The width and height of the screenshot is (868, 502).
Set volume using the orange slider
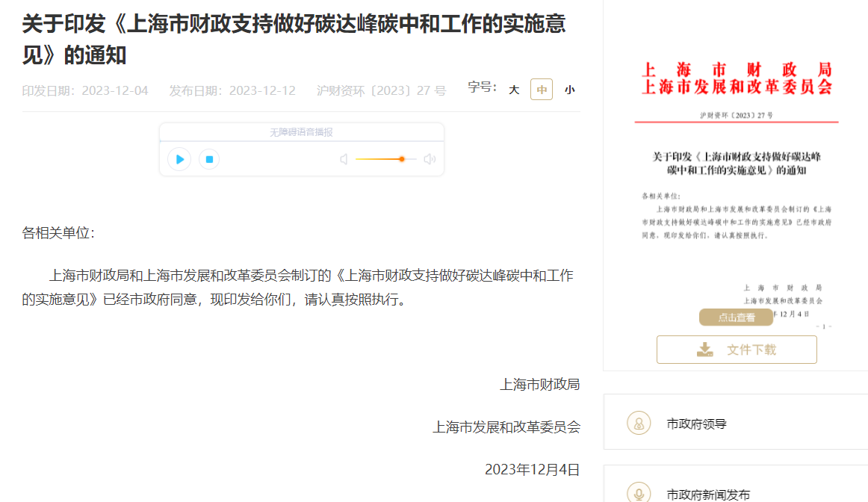click(x=401, y=159)
